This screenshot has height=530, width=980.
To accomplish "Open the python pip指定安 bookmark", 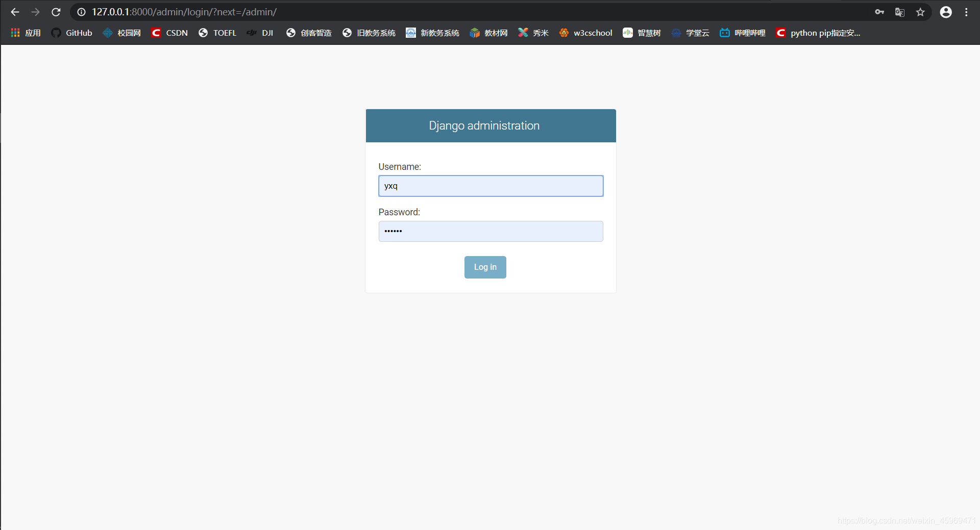I will tap(818, 33).
